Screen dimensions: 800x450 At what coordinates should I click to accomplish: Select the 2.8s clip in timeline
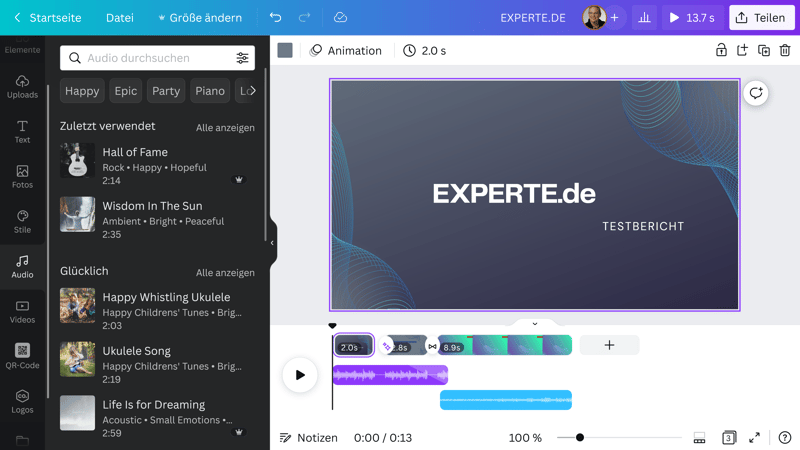[407, 345]
